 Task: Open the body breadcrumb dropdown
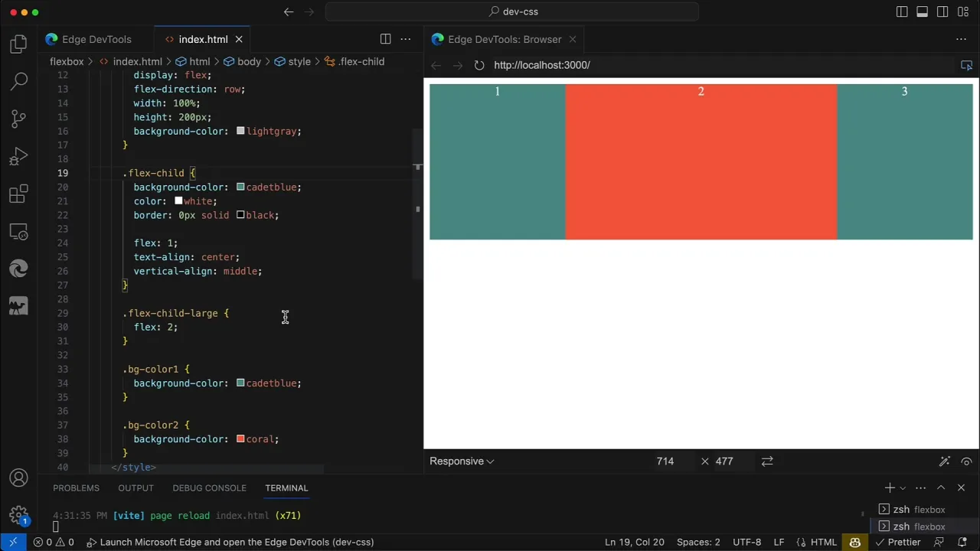click(249, 61)
